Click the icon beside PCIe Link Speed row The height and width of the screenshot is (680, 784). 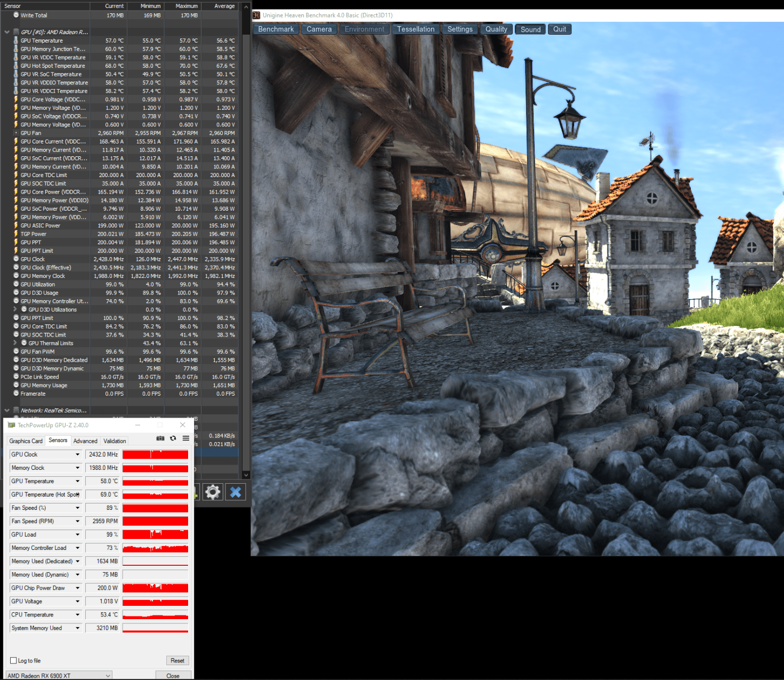coord(16,377)
